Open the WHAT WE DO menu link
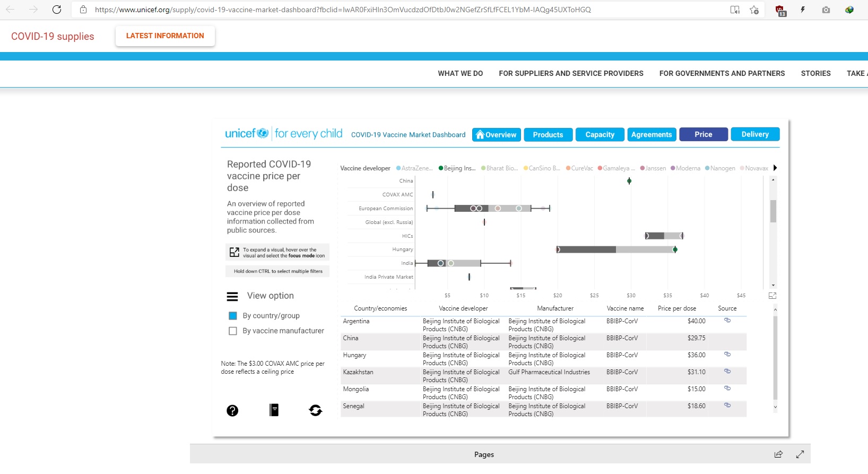Screen dimensions: 868x474 click(x=461, y=73)
